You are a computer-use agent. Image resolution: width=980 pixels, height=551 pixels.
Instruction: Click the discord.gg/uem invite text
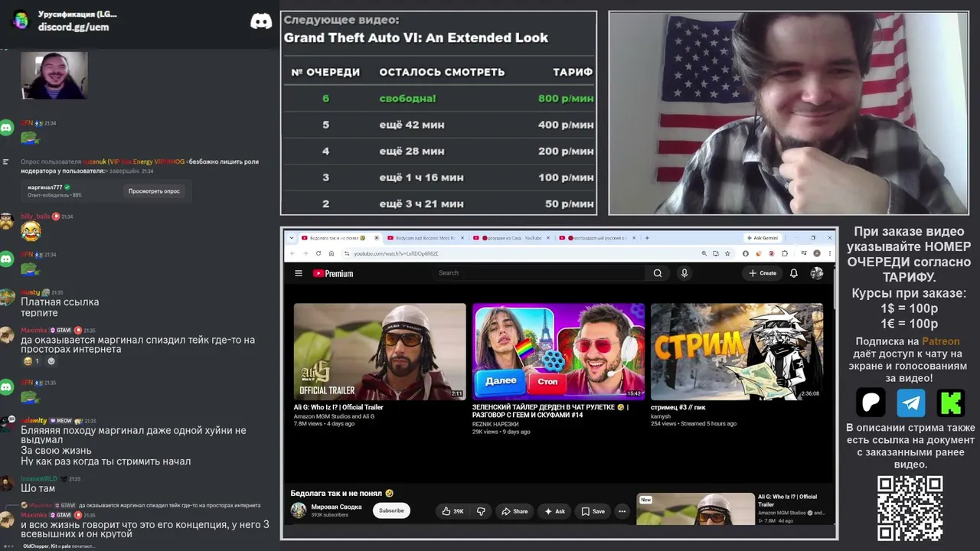click(73, 27)
